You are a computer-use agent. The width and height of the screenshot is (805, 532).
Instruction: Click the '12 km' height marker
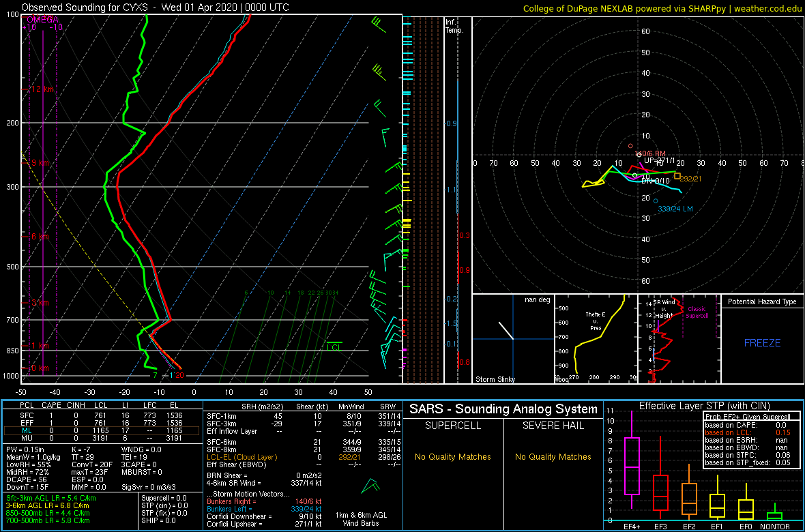click(x=42, y=89)
